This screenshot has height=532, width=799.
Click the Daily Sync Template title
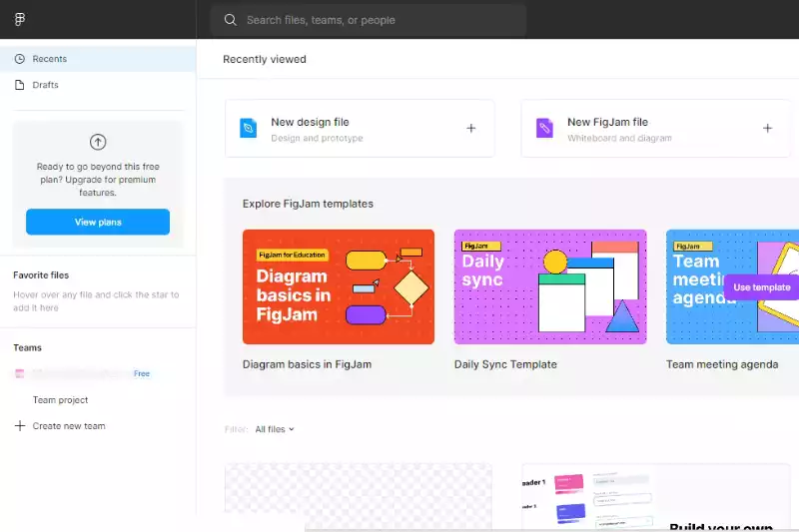click(505, 364)
